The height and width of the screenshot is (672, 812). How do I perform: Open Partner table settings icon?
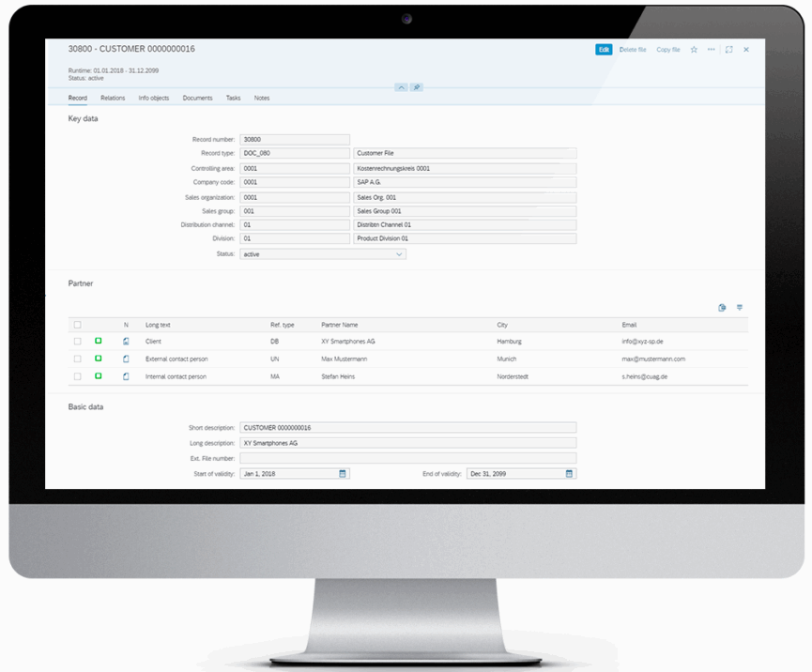(722, 307)
